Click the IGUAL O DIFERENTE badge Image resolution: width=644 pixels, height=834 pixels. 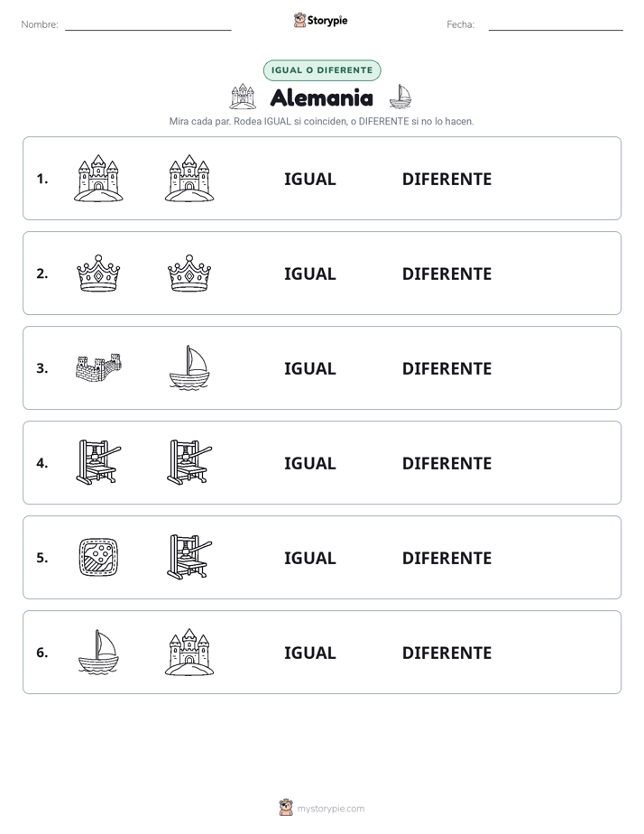pyautogui.click(x=322, y=70)
